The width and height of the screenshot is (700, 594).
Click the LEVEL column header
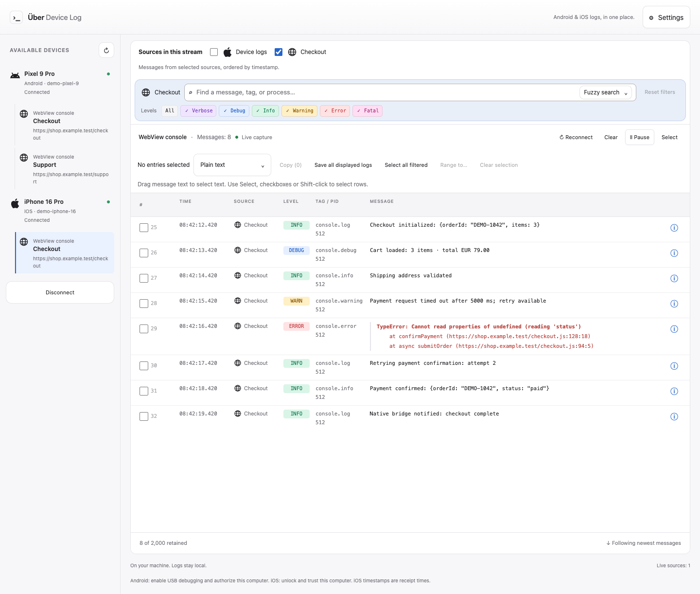point(291,201)
